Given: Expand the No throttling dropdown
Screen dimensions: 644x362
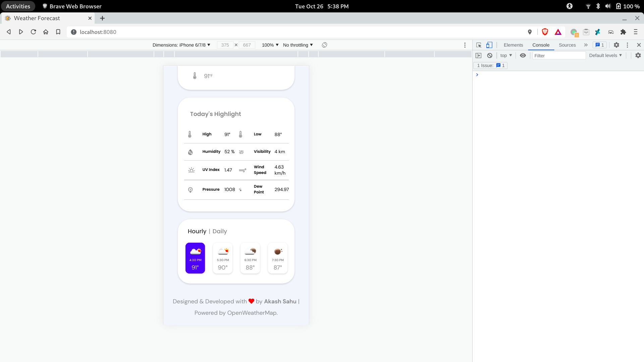Looking at the screenshot, I should 298,45.
